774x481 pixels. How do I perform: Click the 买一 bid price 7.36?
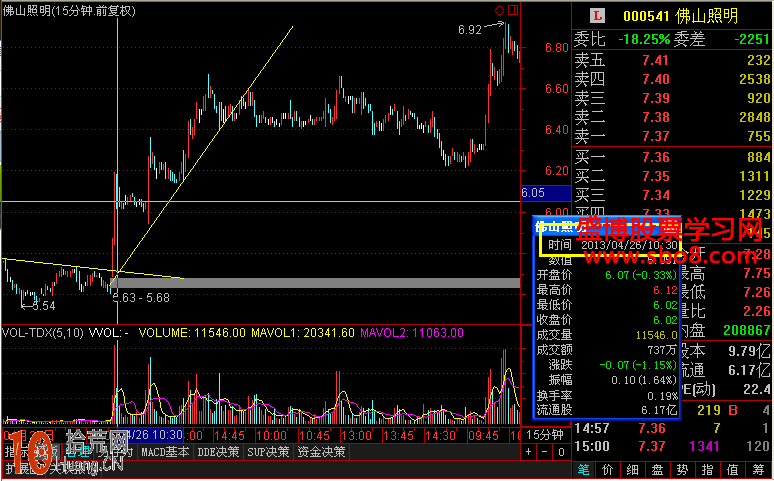pyautogui.click(x=656, y=158)
